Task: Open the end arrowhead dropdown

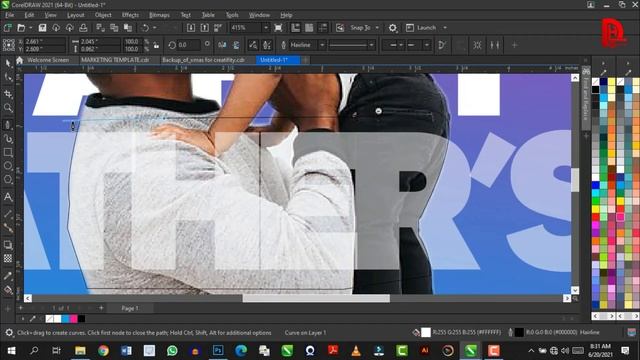Action: (427, 45)
